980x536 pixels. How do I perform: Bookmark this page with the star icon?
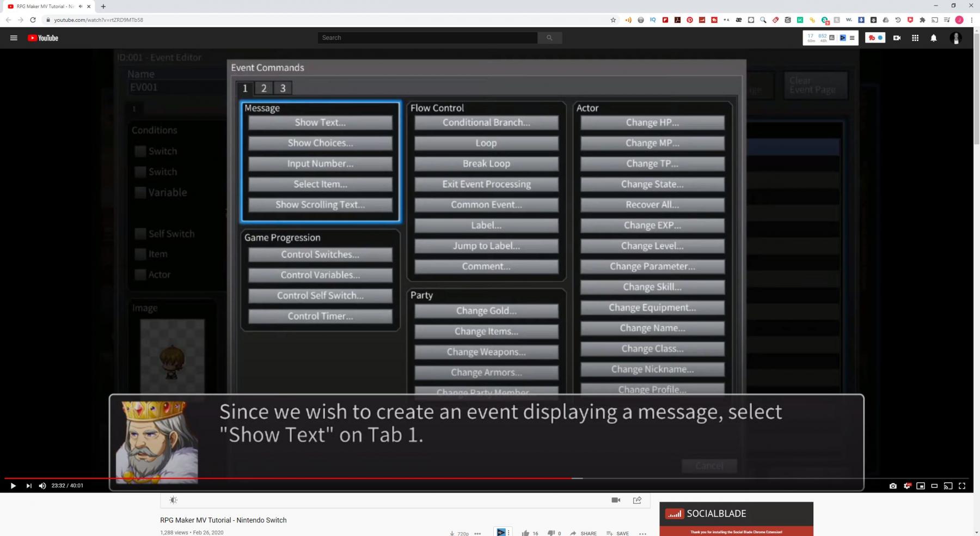click(x=613, y=20)
